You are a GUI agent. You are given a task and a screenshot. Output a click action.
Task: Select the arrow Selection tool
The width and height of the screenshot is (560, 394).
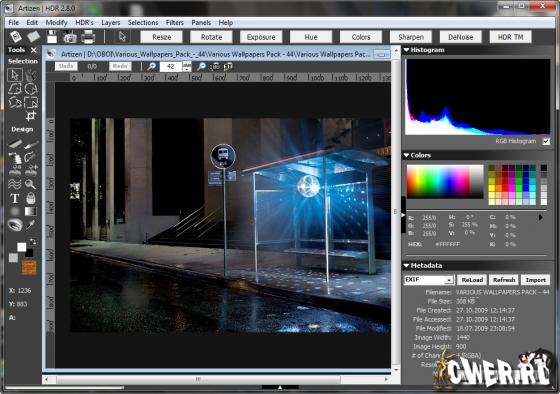[15, 75]
